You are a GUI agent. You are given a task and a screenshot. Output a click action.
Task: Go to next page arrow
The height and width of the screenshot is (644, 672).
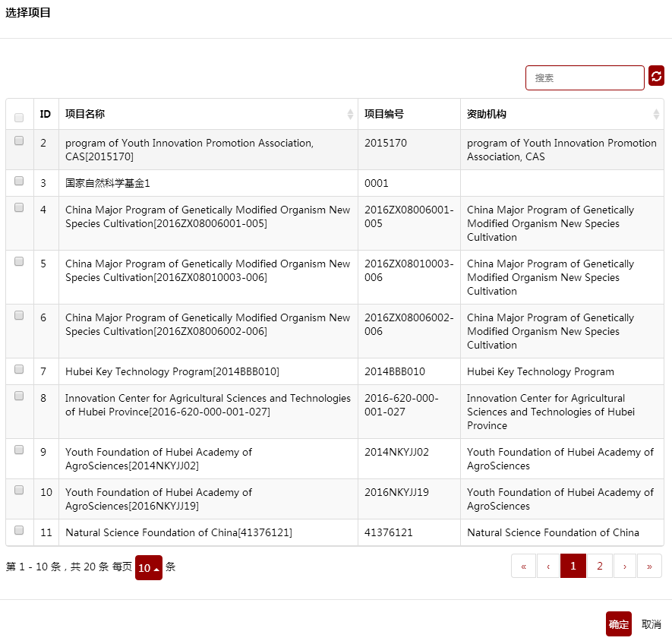[x=625, y=567]
